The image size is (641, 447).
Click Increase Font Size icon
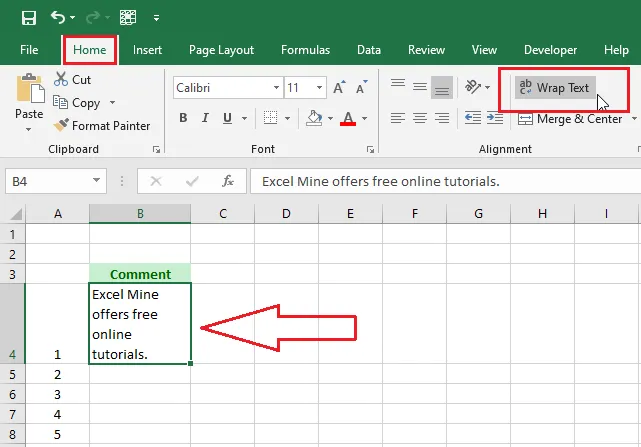tap(339, 87)
